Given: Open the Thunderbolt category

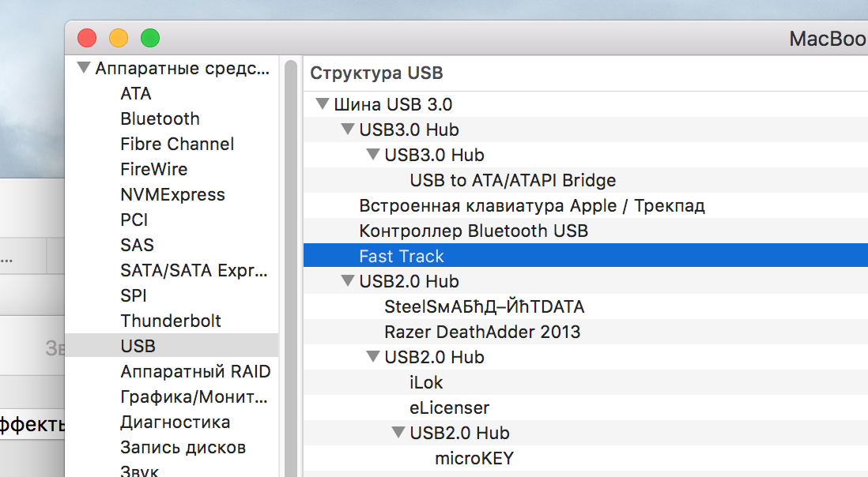Looking at the screenshot, I should point(171,321).
